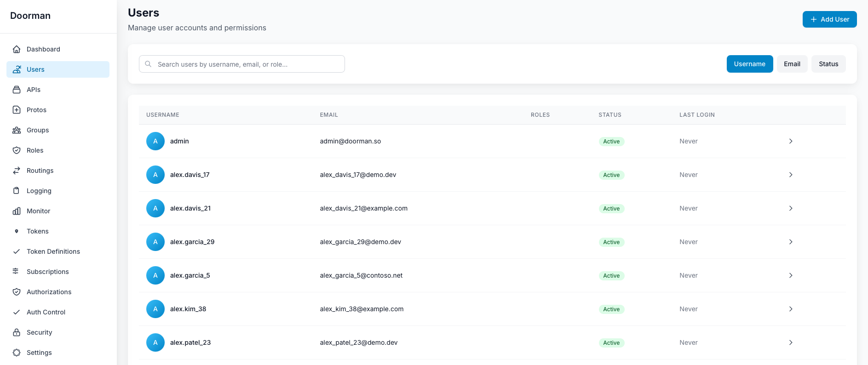Viewport: 868px width, 365px height.
Task: Click the Authorizations shield icon
Action: pos(17,292)
